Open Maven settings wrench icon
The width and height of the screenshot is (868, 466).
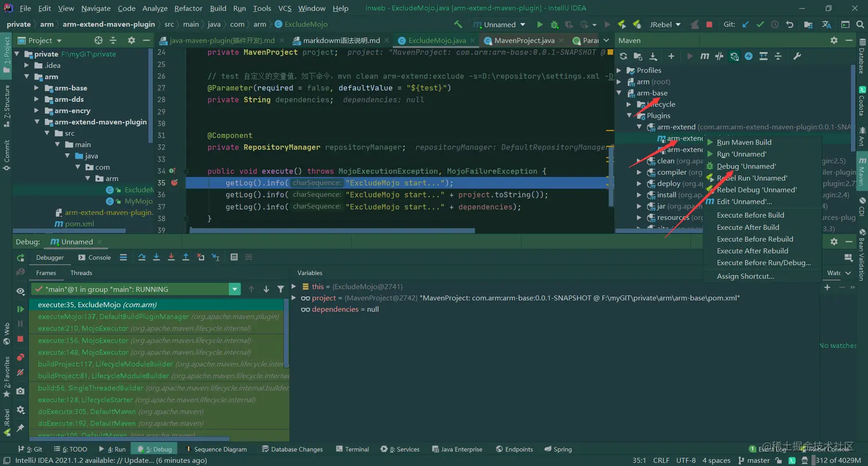pyautogui.click(x=797, y=56)
